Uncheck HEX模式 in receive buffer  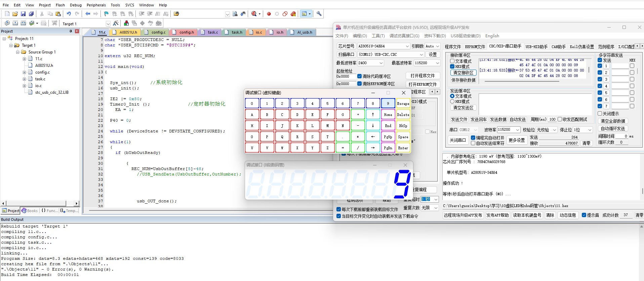452,67
